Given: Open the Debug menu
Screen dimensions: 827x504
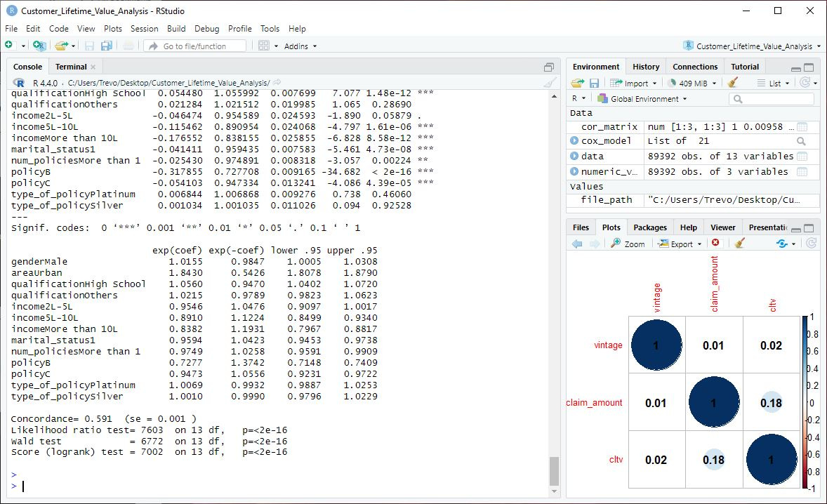Looking at the screenshot, I should (x=206, y=29).
